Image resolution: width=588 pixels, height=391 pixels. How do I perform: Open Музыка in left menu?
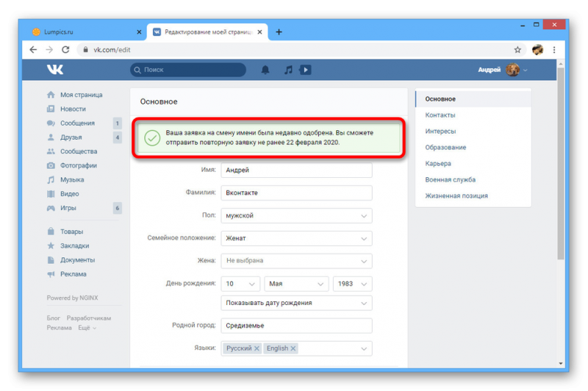(x=65, y=179)
